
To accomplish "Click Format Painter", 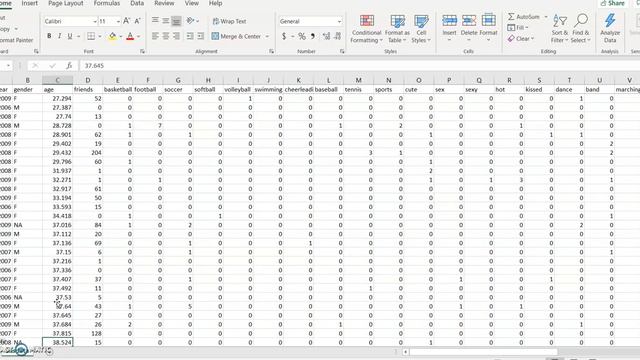I will [16, 40].
